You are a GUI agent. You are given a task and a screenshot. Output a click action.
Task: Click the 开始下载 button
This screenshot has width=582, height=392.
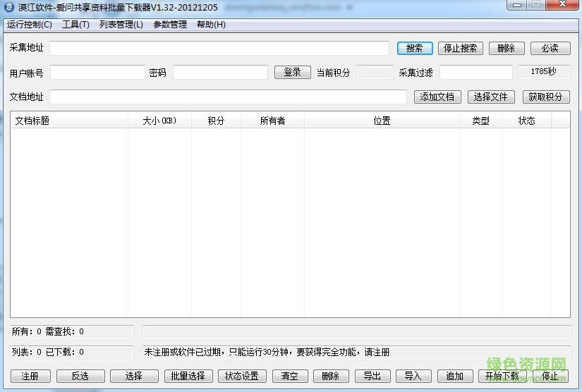502,376
